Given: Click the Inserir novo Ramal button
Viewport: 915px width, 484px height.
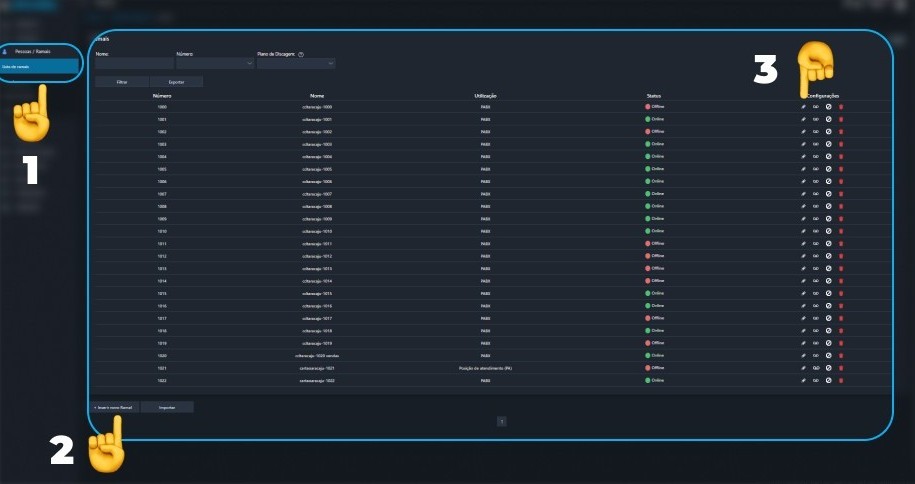Looking at the screenshot, I should coord(114,407).
